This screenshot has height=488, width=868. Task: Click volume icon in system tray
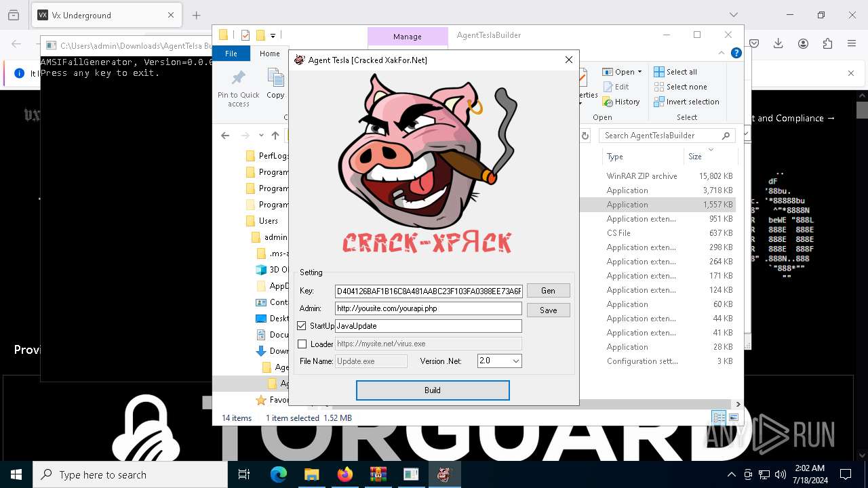pos(781,474)
